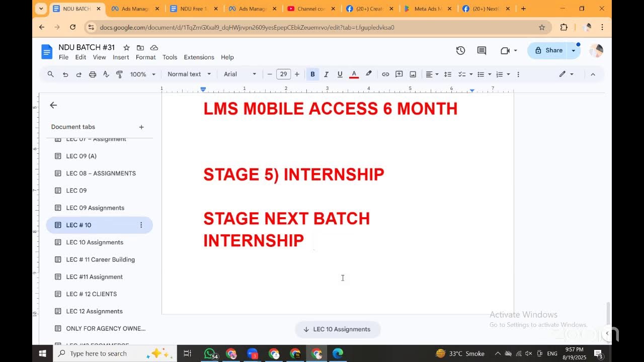Open version history
This screenshot has height=362, width=644.
click(460, 50)
